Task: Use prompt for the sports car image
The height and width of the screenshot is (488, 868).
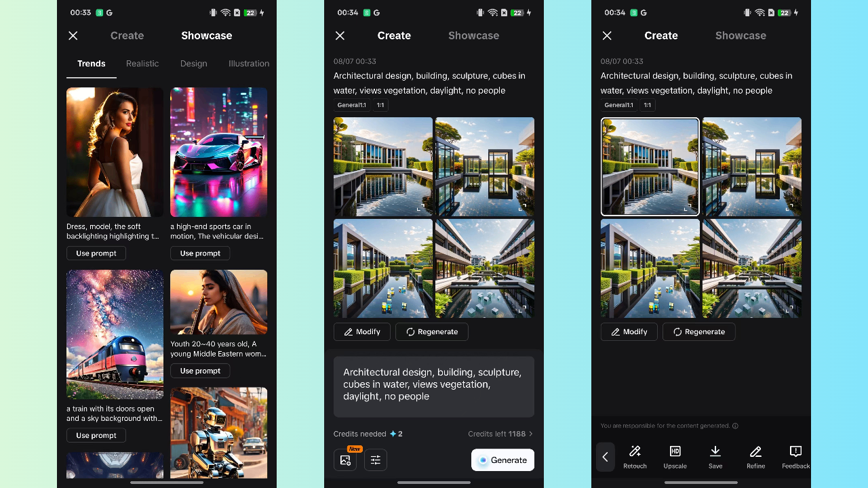Action: pos(200,253)
